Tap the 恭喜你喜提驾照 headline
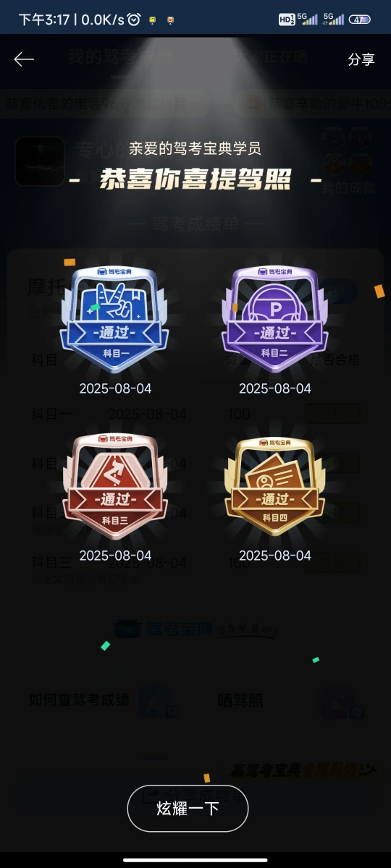 coord(195,179)
